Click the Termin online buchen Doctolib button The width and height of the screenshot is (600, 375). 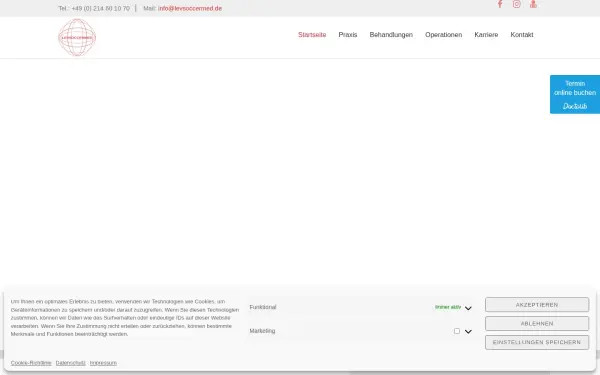(575, 94)
